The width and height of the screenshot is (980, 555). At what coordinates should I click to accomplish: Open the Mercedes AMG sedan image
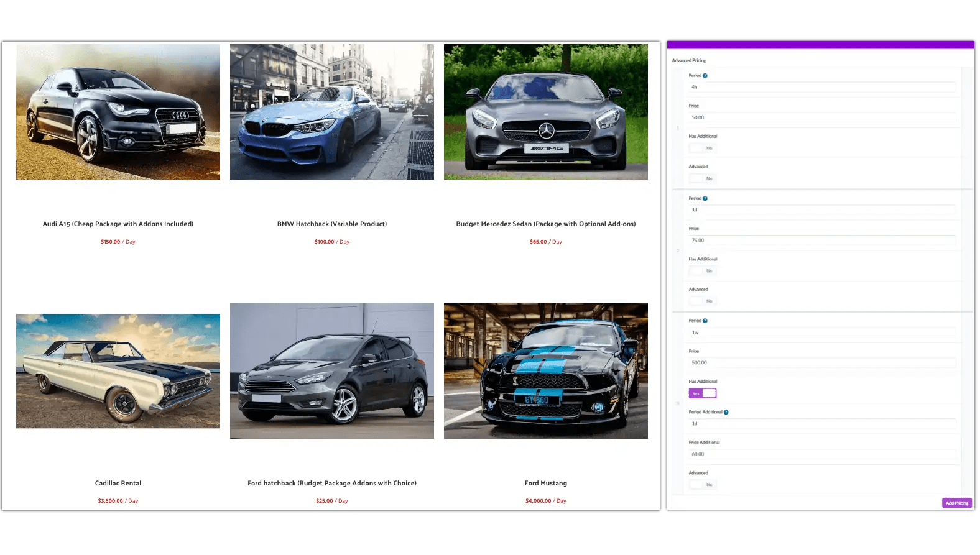point(546,112)
